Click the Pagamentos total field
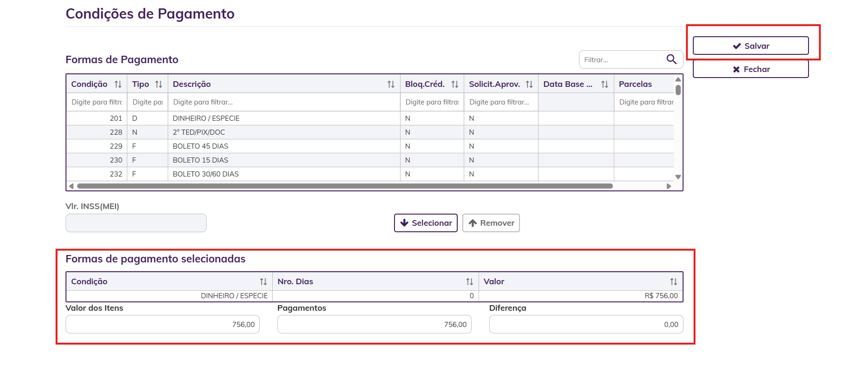 coord(375,324)
